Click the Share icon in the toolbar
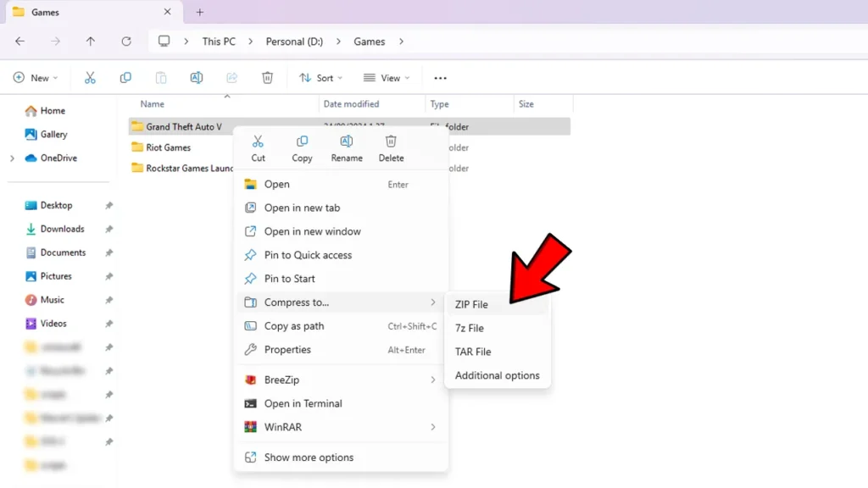Image resolution: width=868 pixels, height=488 pixels. 231,77
